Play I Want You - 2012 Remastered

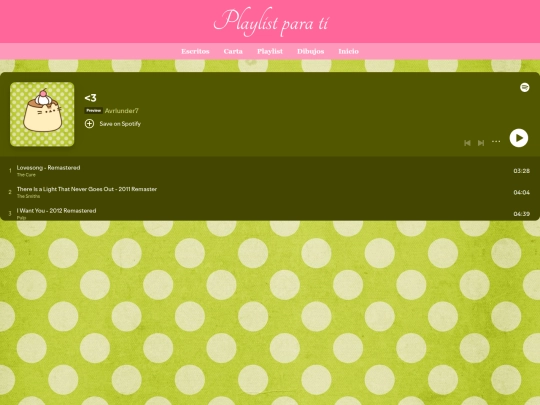pyautogui.click(x=56, y=210)
